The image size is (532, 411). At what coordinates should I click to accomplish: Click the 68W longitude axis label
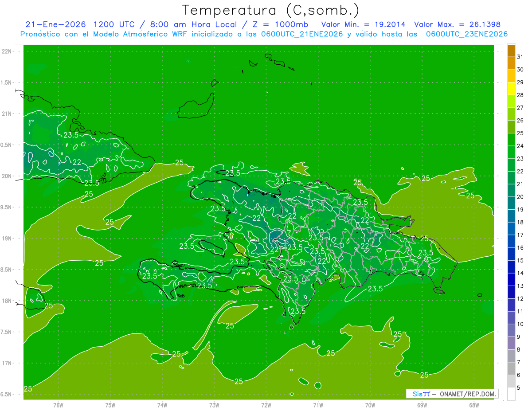(474, 405)
